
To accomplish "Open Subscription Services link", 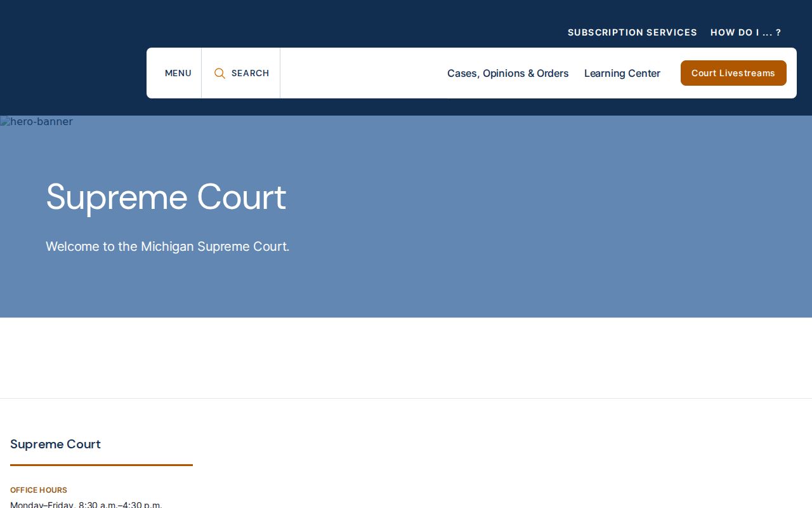I will [632, 32].
